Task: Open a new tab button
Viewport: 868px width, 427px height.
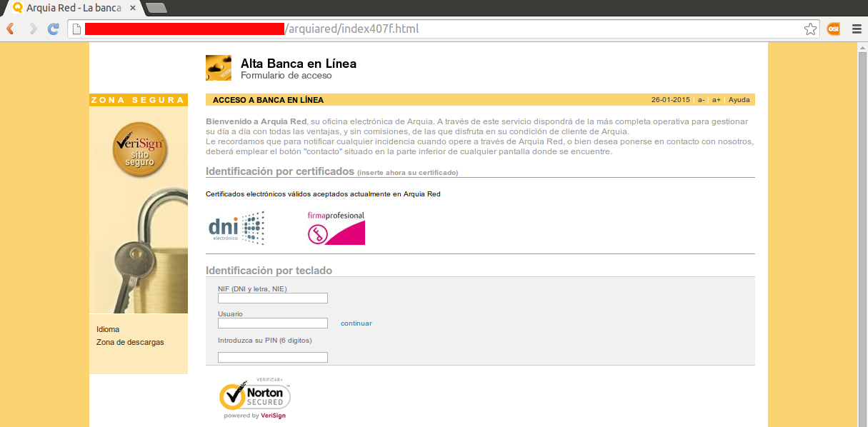Action: click(x=156, y=8)
